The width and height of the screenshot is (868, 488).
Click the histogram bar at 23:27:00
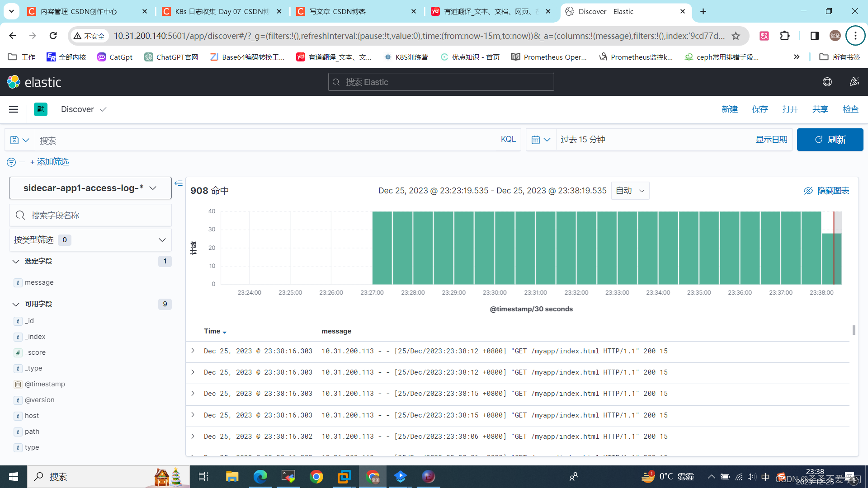coord(382,248)
